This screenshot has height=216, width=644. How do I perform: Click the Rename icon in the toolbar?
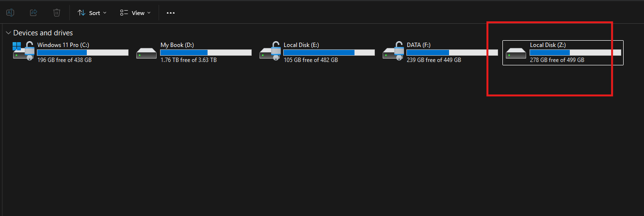pos(10,13)
